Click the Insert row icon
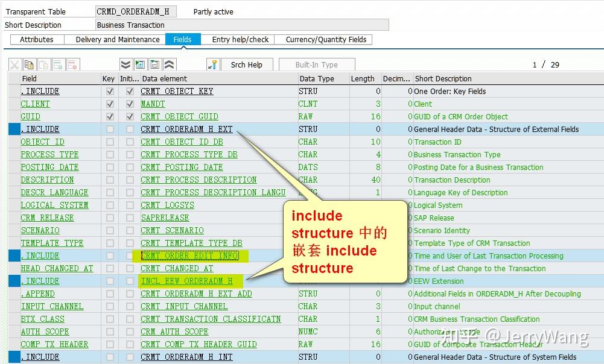 pyautogui.click(x=58, y=64)
